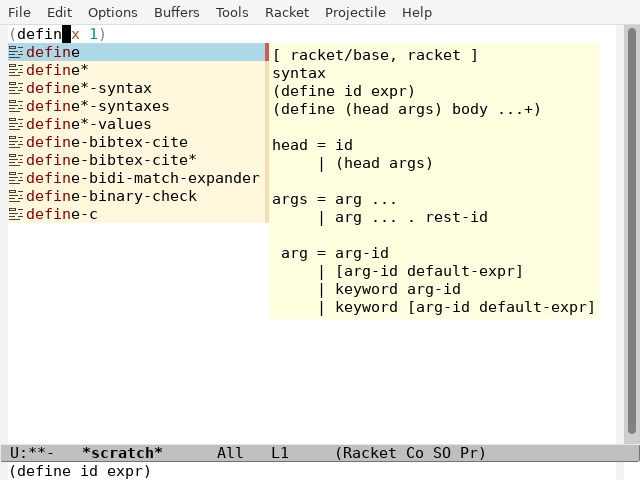The height and width of the screenshot is (480, 640).
Task: Click the completion popup scrollbar thumb
Action: click(x=267, y=52)
